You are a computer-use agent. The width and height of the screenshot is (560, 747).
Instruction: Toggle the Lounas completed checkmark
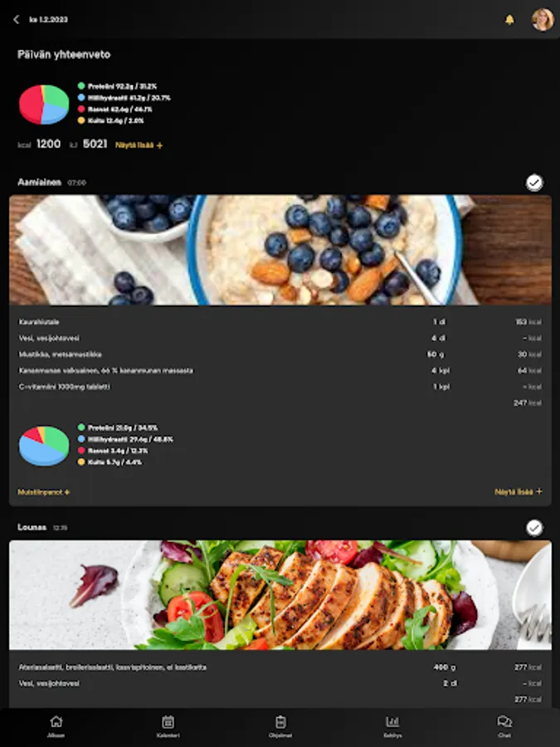click(x=534, y=528)
